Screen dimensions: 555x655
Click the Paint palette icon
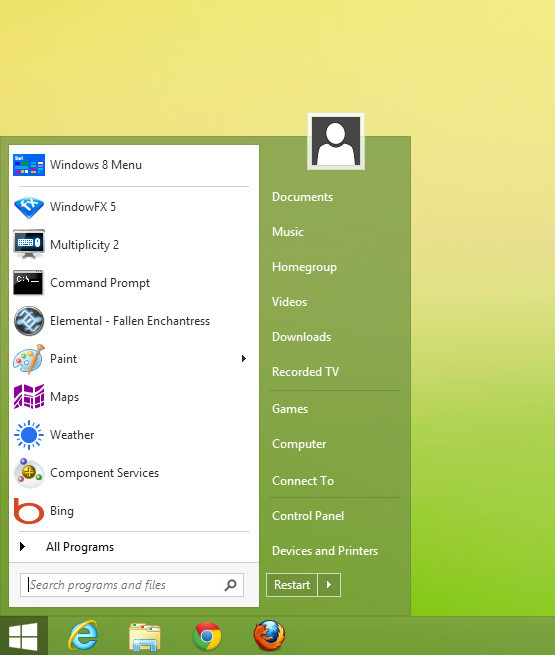coord(29,359)
